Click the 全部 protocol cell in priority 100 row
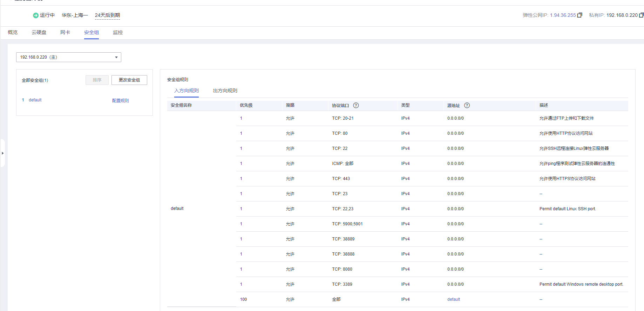The width and height of the screenshot is (644, 311). [336, 299]
